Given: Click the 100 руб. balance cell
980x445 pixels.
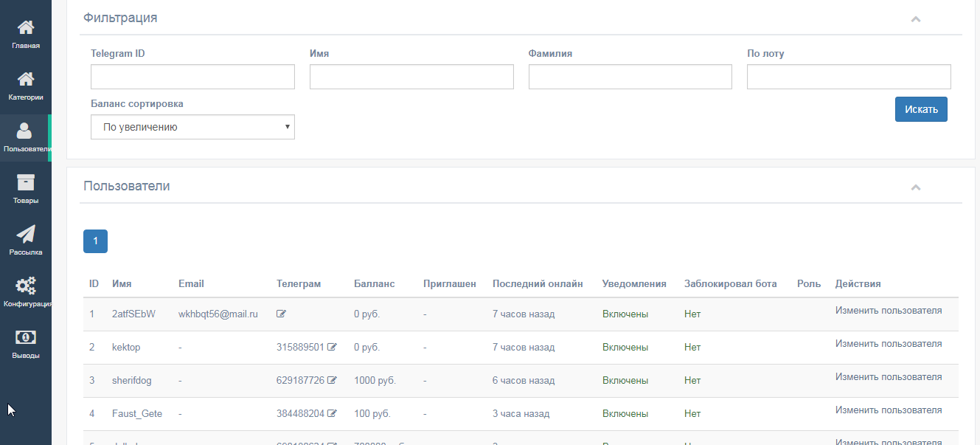Looking at the screenshot, I should click(372, 413).
